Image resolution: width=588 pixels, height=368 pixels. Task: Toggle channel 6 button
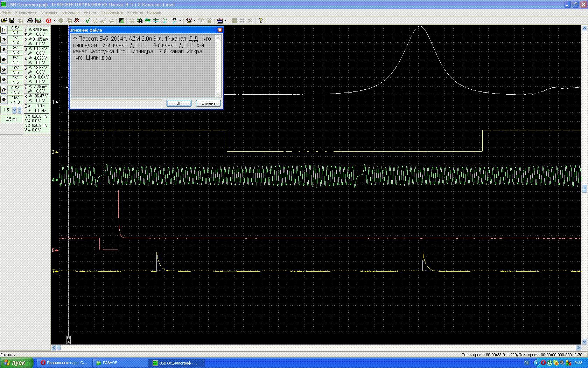[3, 80]
